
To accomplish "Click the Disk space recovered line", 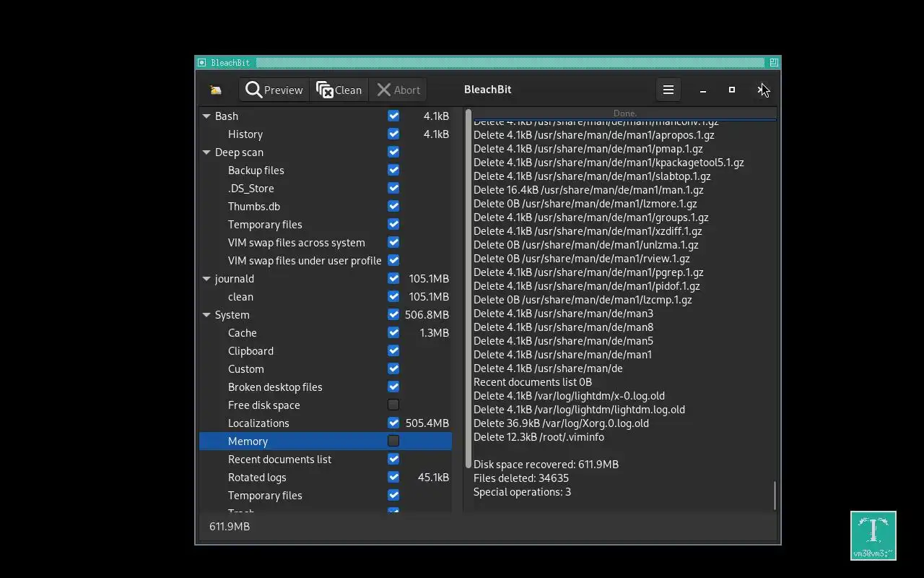I will point(546,464).
